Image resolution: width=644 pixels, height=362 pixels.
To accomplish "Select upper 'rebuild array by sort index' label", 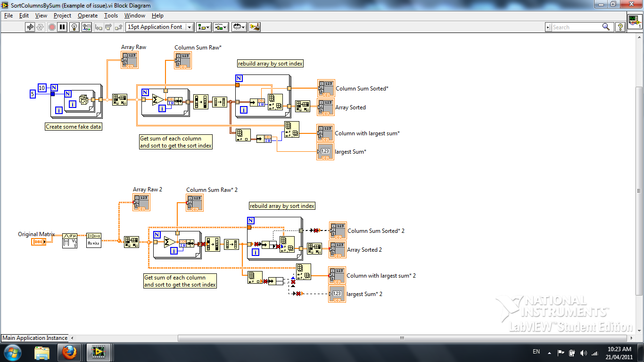I will coord(270,64).
